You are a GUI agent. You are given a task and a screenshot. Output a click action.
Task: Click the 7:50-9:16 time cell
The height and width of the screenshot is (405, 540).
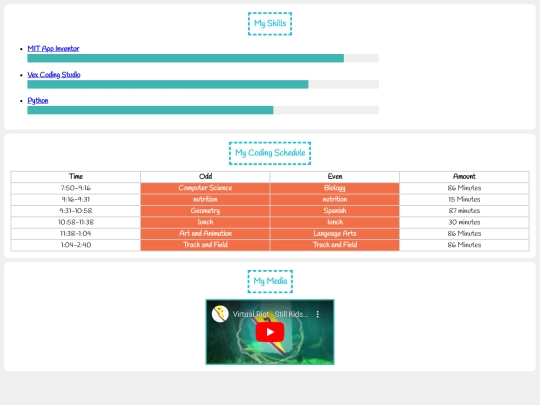76,188
